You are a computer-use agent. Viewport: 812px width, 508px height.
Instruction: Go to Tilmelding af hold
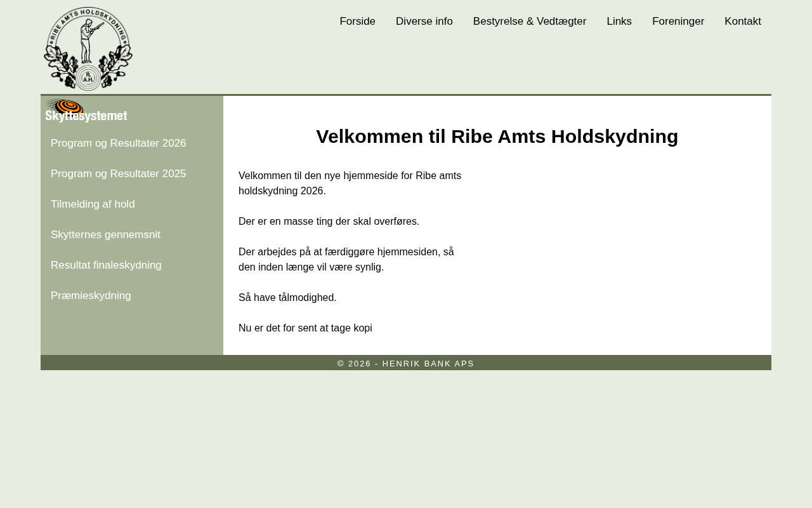pyautogui.click(x=93, y=204)
